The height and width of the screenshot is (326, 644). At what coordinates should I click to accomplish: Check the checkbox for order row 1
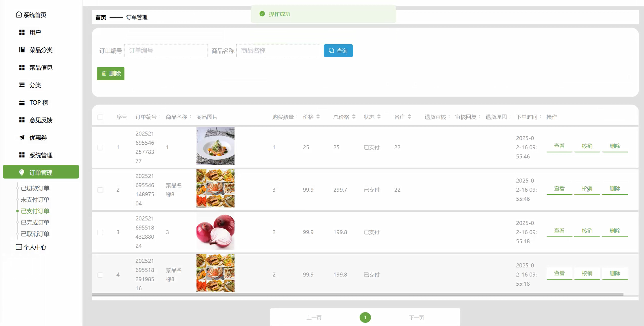tap(100, 148)
